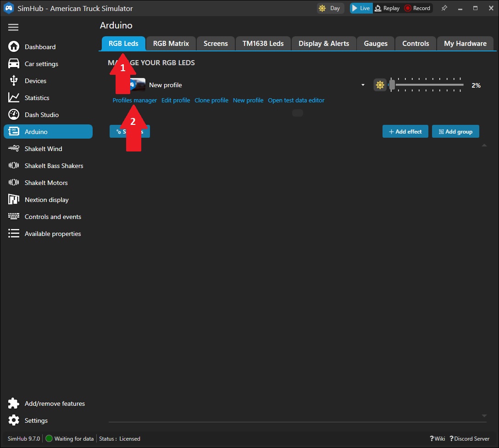Click the 2% brightness value
This screenshot has height=448, width=499.
coord(476,85)
